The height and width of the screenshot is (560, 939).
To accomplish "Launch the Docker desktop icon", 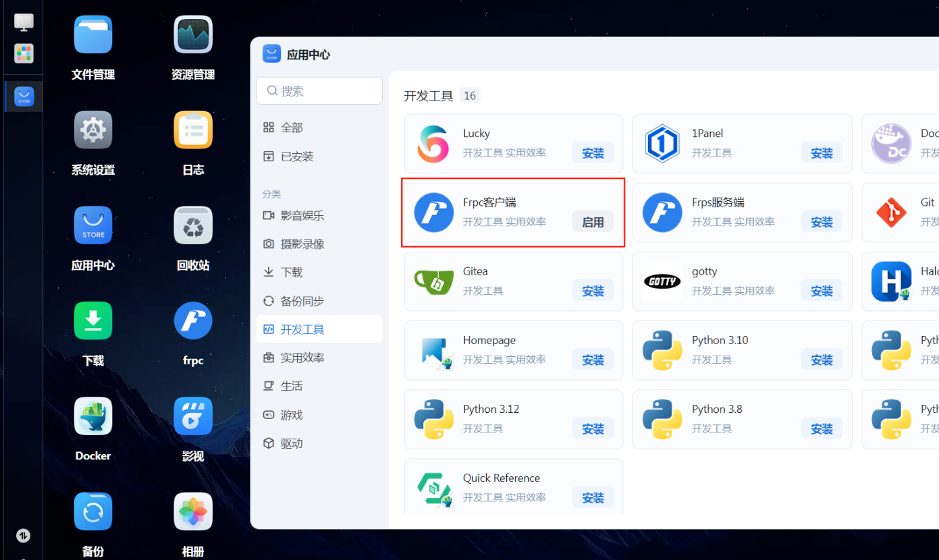I will point(93,416).
